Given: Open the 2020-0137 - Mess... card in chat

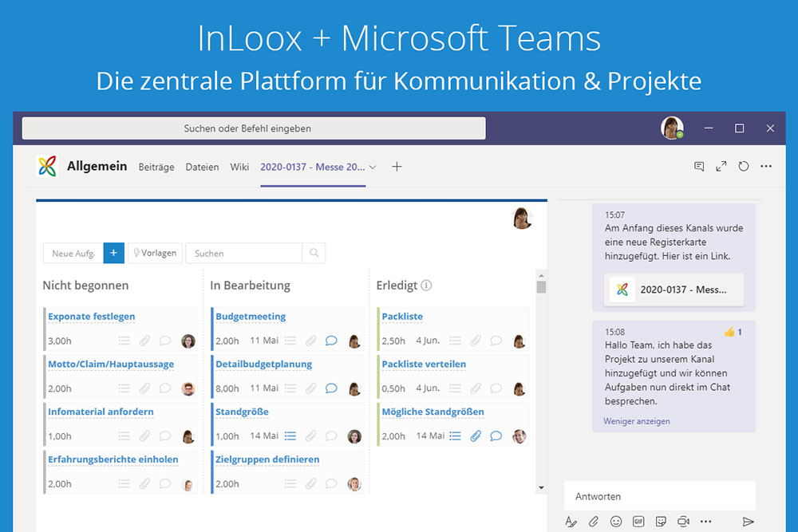Looking at the screenshot, I should (x=674, y=290).
